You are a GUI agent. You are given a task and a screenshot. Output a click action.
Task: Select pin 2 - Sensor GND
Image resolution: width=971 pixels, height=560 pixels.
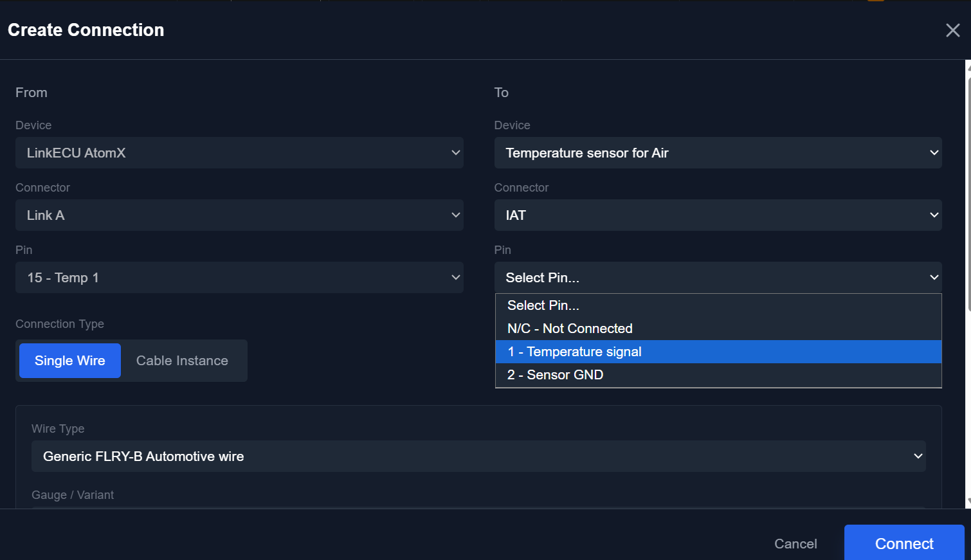(x=718, y=375)
